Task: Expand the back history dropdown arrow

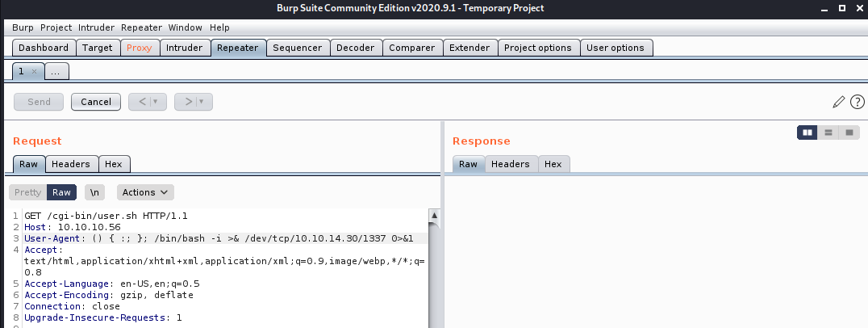Action: [156, 102]
